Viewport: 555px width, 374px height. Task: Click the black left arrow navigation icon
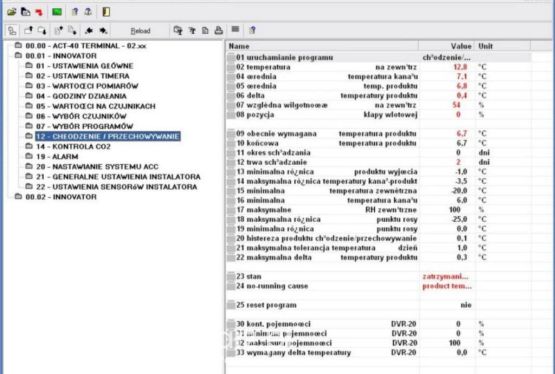[89, 31]
